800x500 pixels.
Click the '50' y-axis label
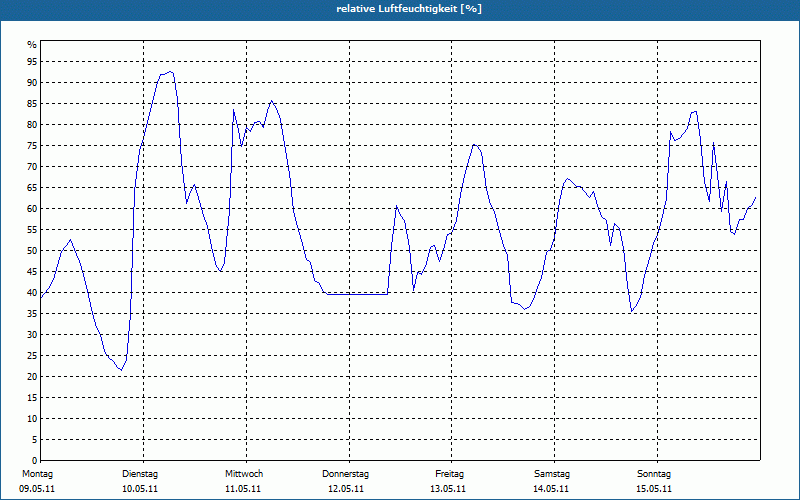coord(32,251)
